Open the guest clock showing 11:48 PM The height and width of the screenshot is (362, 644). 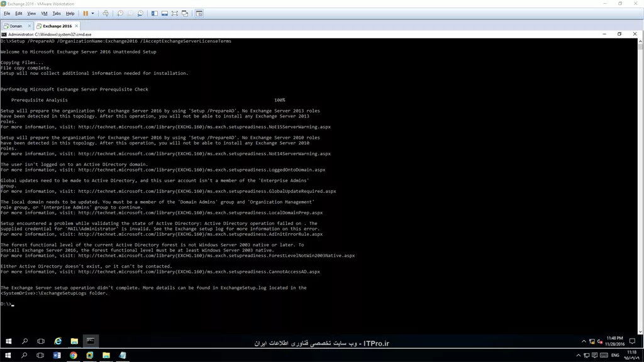tap(614, 341)
